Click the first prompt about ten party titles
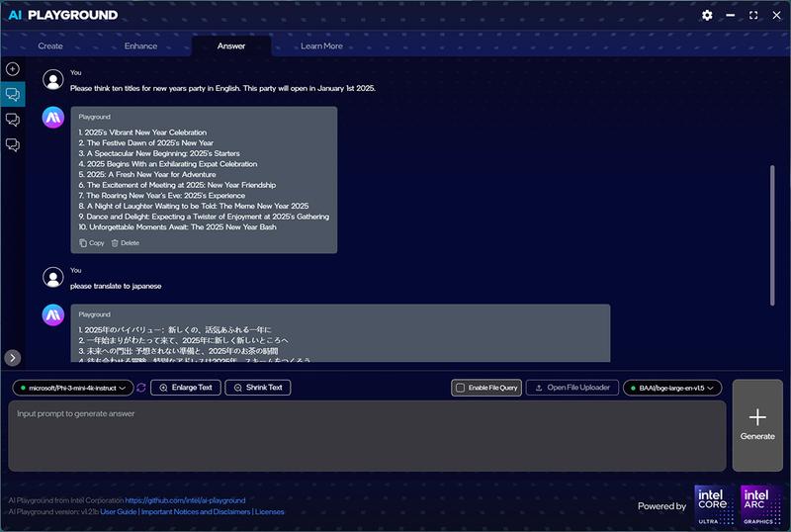 (x=222, y=88)
